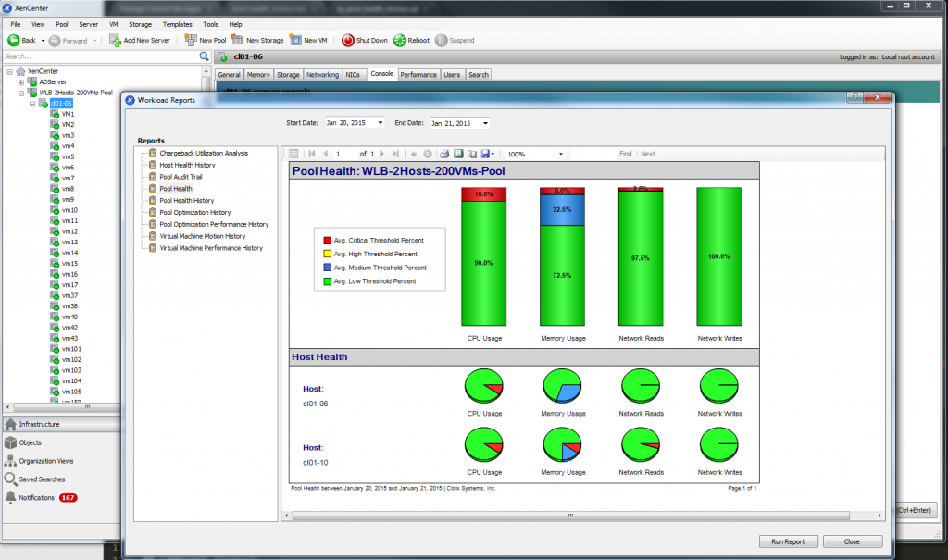948x560 pixels.
Task: Click the red Critical Threshold legend swatch
Action: pyautogui.click(x=327, y=240)
